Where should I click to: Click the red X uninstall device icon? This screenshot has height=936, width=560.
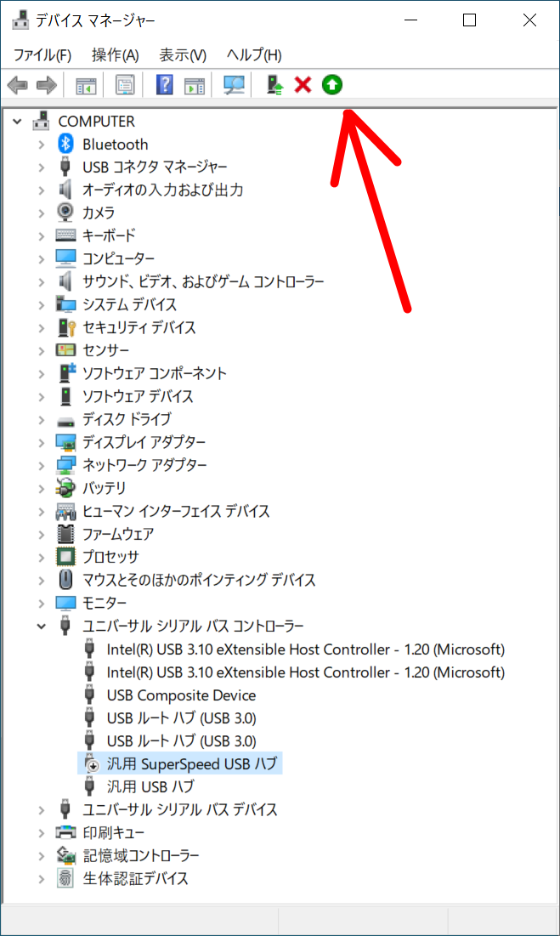pos(303,85)
